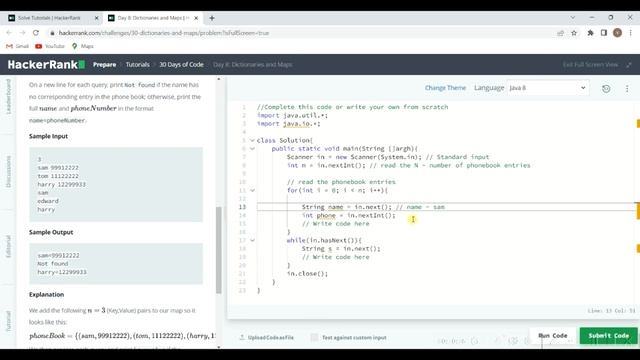Collapse the for loop fold arrow
The image size is (640, 360).
click(252, 190)
